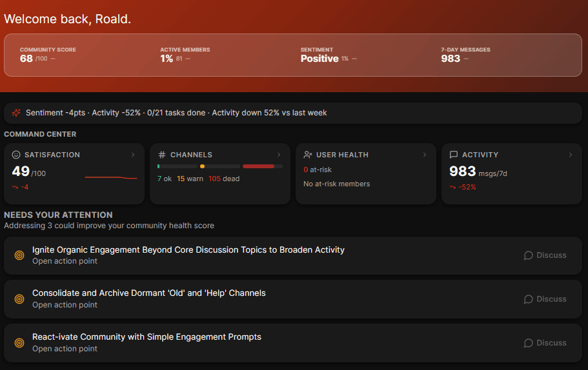Click the Activity chat bubble icon

454,155
